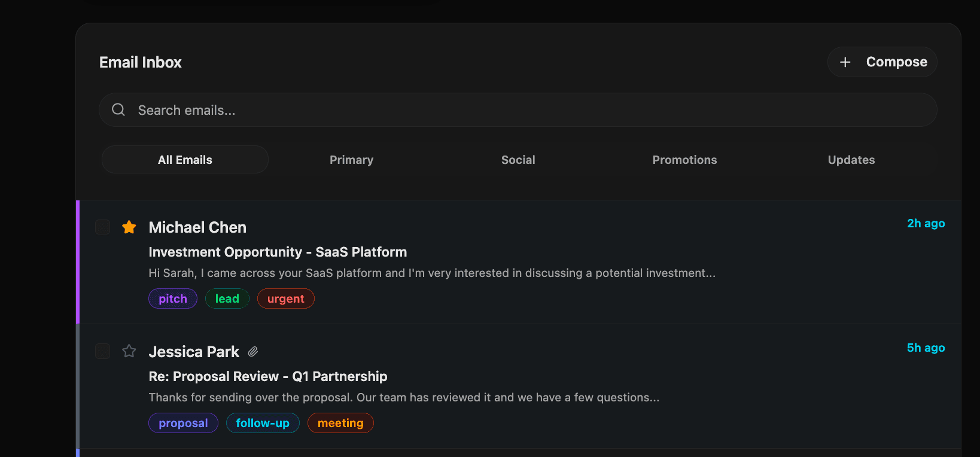The height and width of the screenshot is (457, 980).
Task: Switch to the All Emails tab
Action: point(185,160)
